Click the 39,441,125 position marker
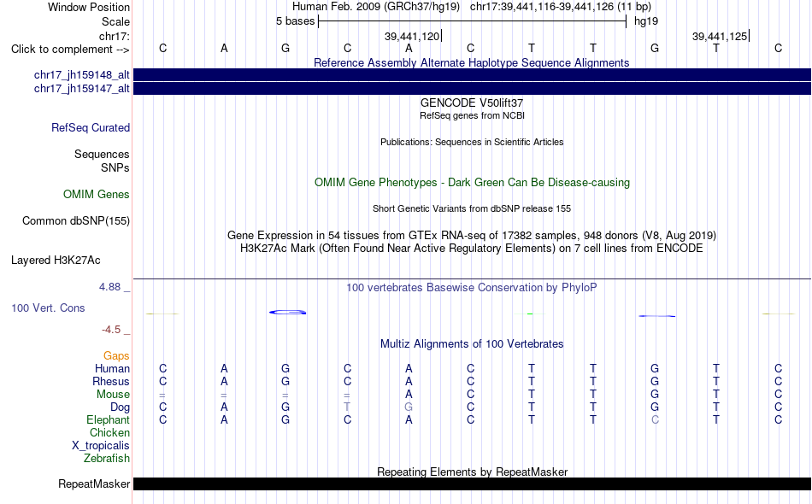Image resolution: width=812 pixels, height=504 pixels. 721,36
